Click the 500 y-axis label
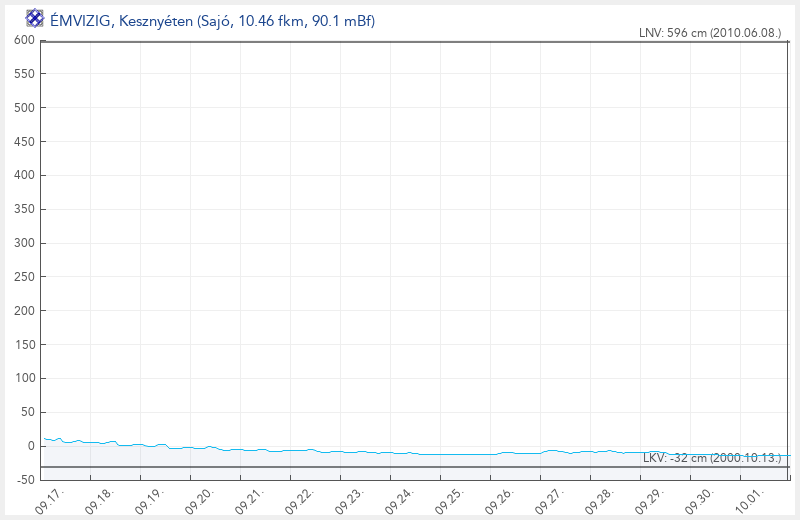Viewport: 800px width, 520px height. [24, 108]
